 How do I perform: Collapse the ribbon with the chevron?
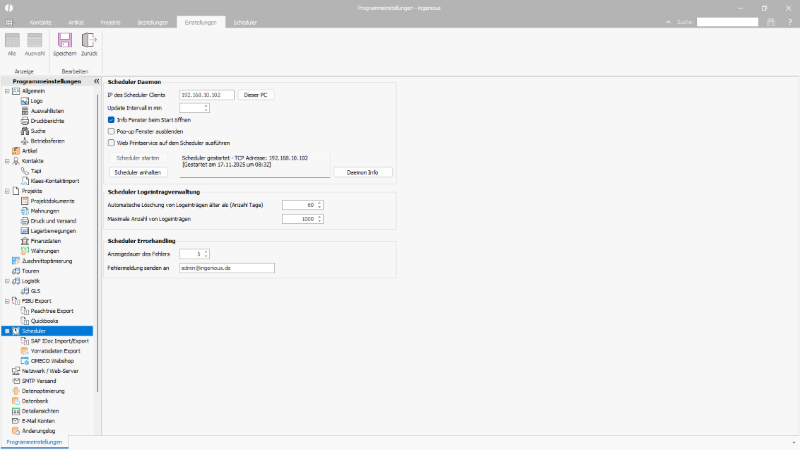click(668, 22)
